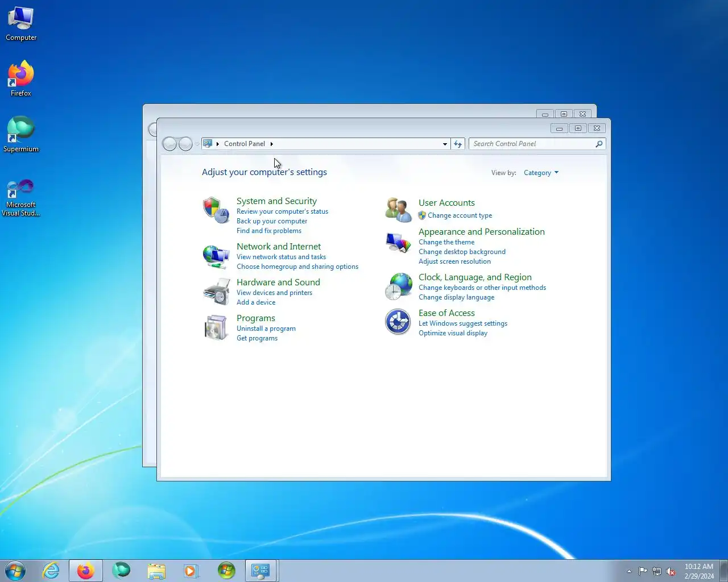
Task: Switch to Control Panel taskbar button
Action: click(261, 571)
